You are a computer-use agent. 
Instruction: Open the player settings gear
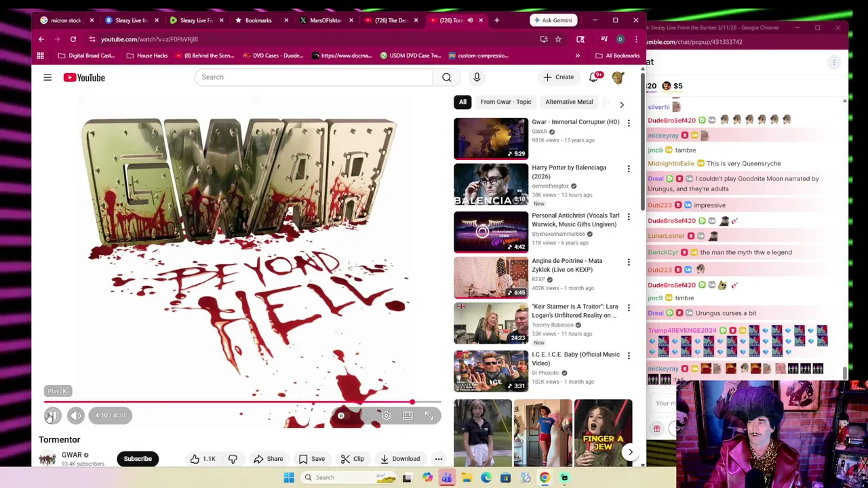pos(386,415)
